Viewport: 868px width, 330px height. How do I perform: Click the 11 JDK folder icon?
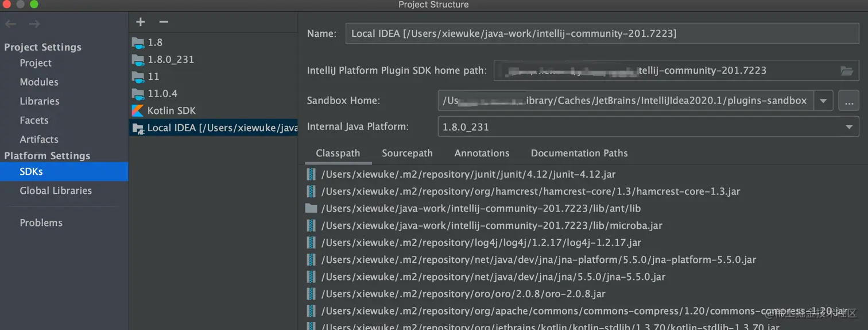pyautogui.click(x=138, y=76)
